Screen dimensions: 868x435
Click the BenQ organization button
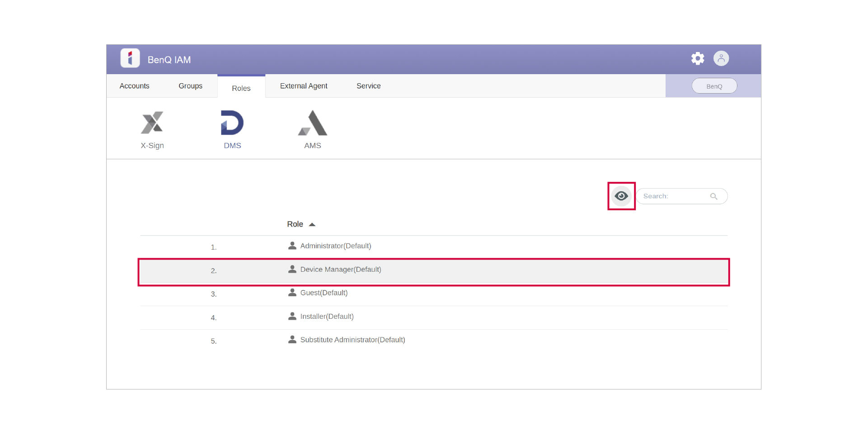[714, 86]
